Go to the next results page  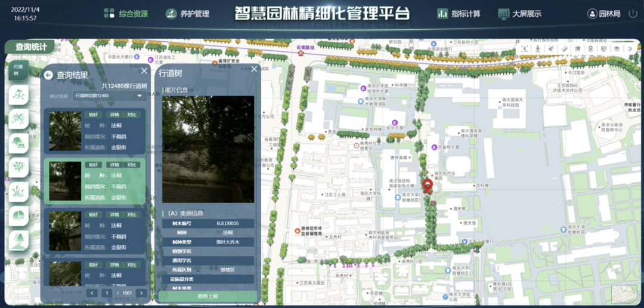(x=141, y=293)
